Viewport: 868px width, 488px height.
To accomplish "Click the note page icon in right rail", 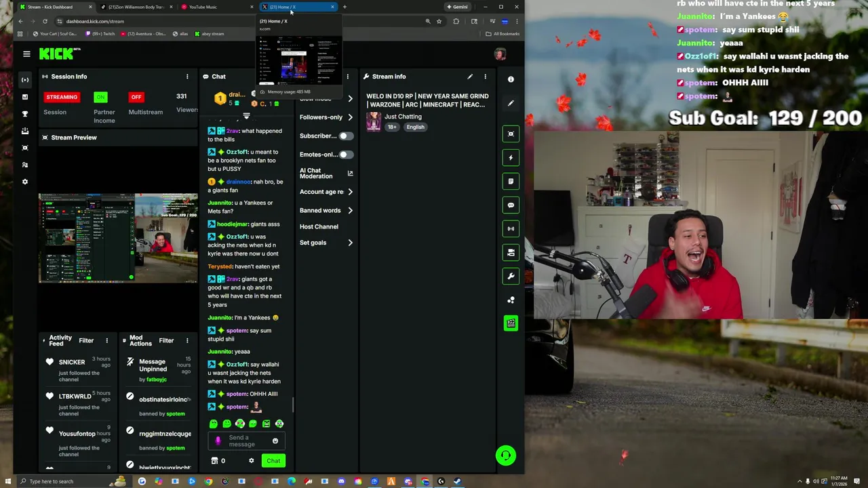I will (511, 182).
